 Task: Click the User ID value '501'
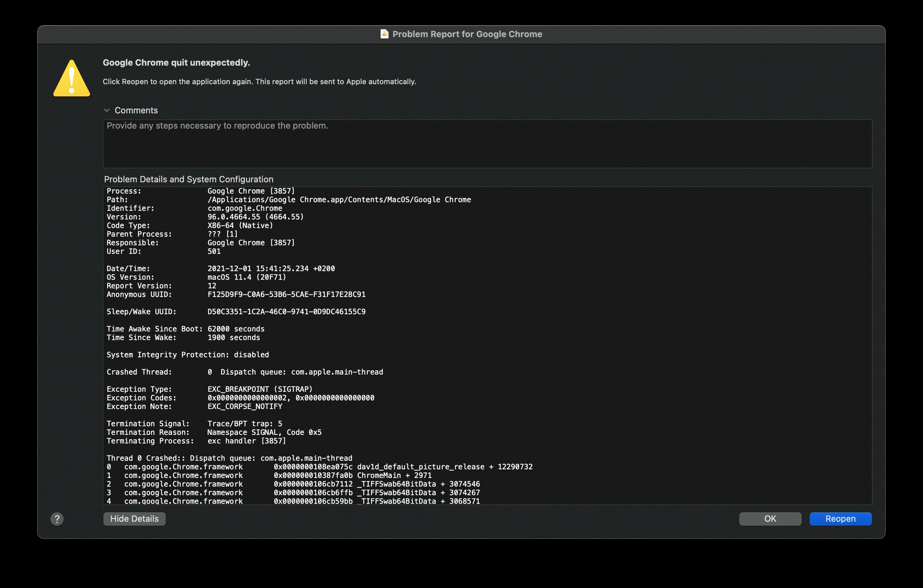[214, 252]
